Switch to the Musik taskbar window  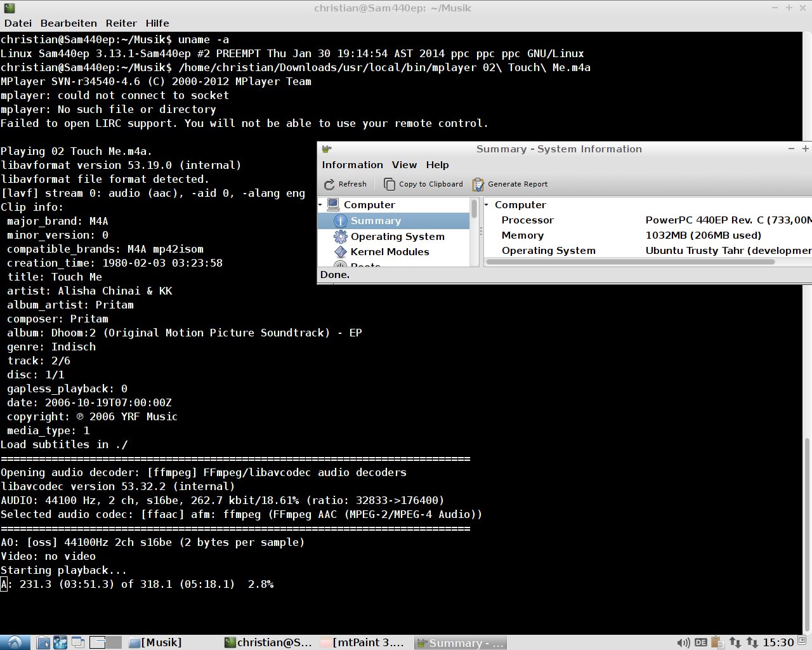(155, 642)
